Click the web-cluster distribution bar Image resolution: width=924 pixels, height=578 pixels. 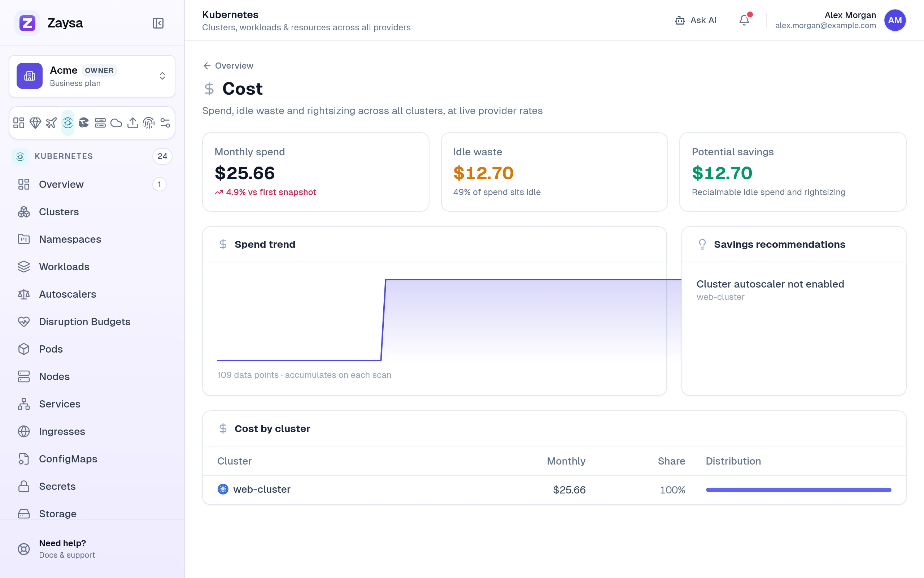tap(798, 490)
